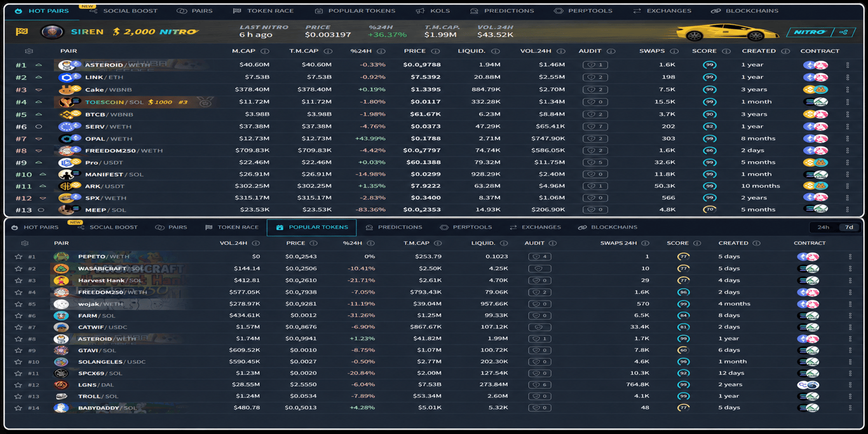Click the info icon beside SWAPS 24H header
Viewport: 868px width, 434px height.
645,243
